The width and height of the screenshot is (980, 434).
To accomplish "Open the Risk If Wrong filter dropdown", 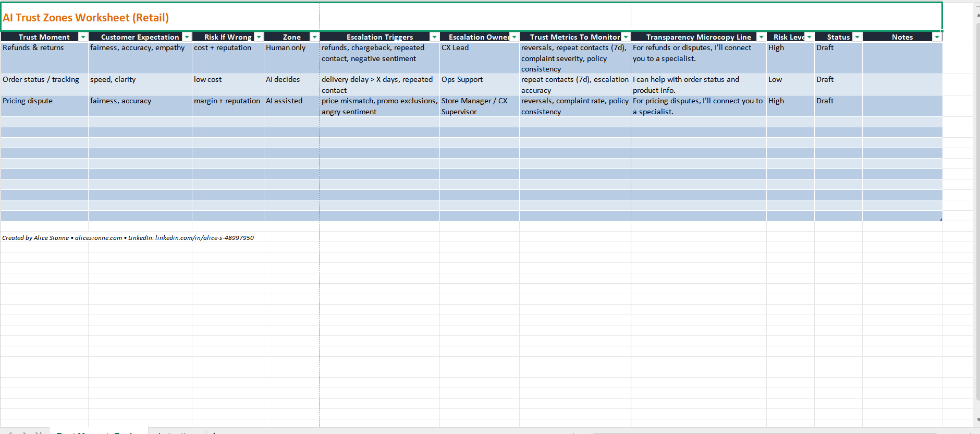I will (259, 37).
